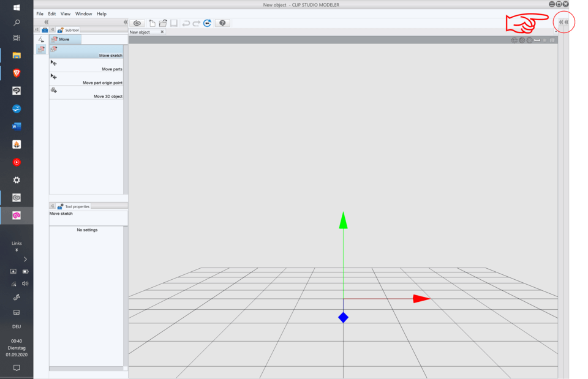Open the red play-button app in taskbar
Viewport: 588px width, 379px height.
click(x=17, y=162)
